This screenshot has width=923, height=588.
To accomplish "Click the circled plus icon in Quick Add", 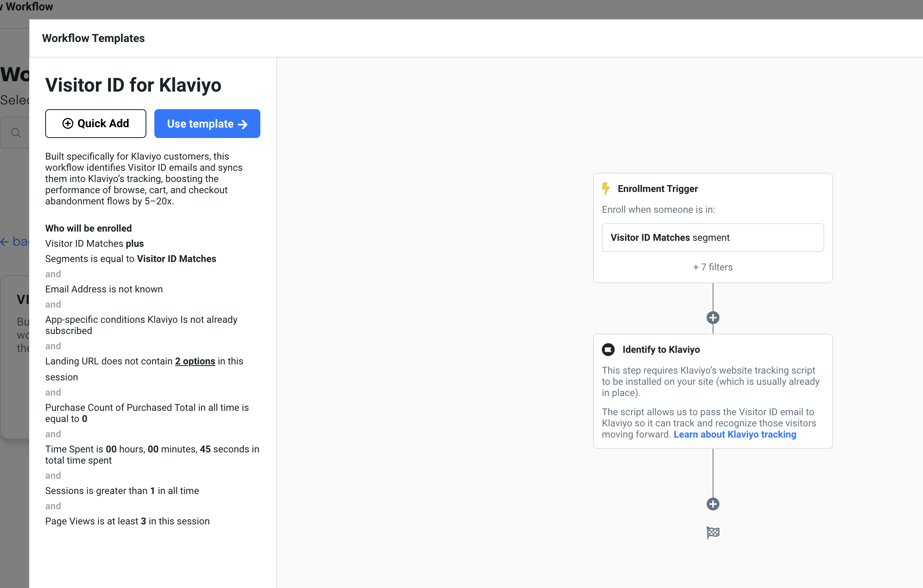I will (68, 124).
